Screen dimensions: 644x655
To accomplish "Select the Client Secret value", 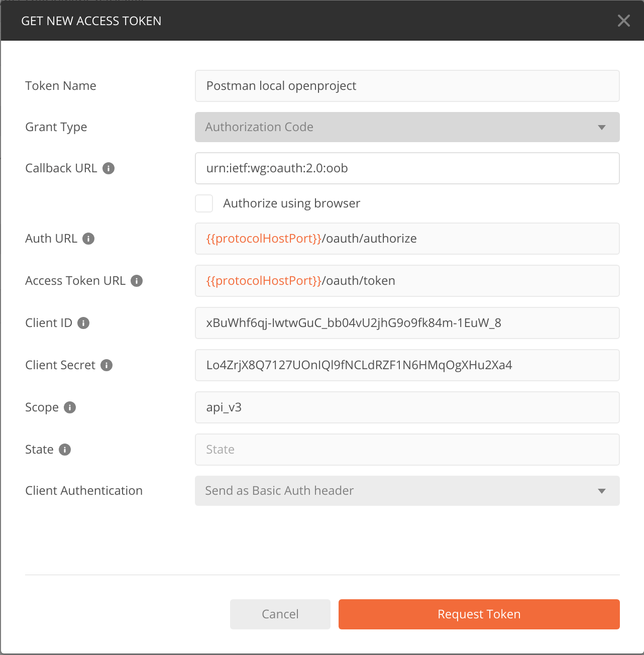I will pyautogui.click(x=407, y=365).
